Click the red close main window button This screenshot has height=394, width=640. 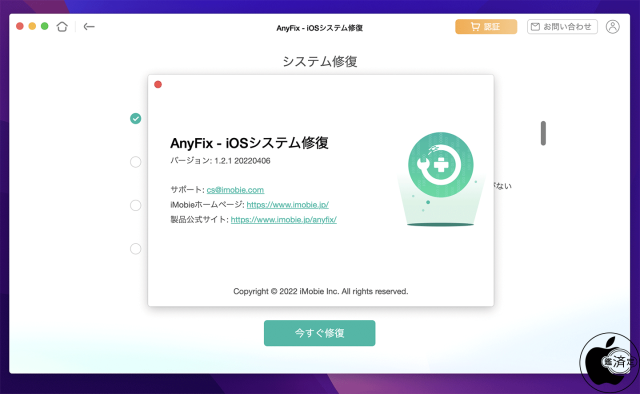click(x=20, y=26)
